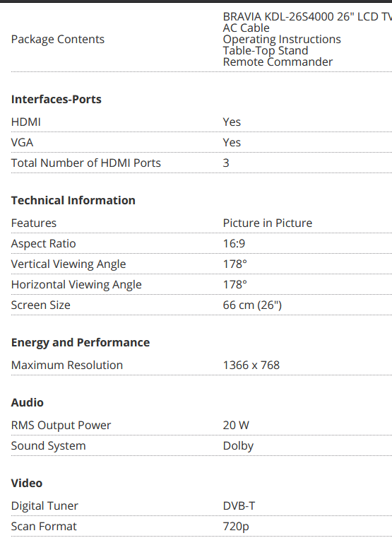
Task: Click the Horizontal Viewing Angle label
Action: click(76, 285)
